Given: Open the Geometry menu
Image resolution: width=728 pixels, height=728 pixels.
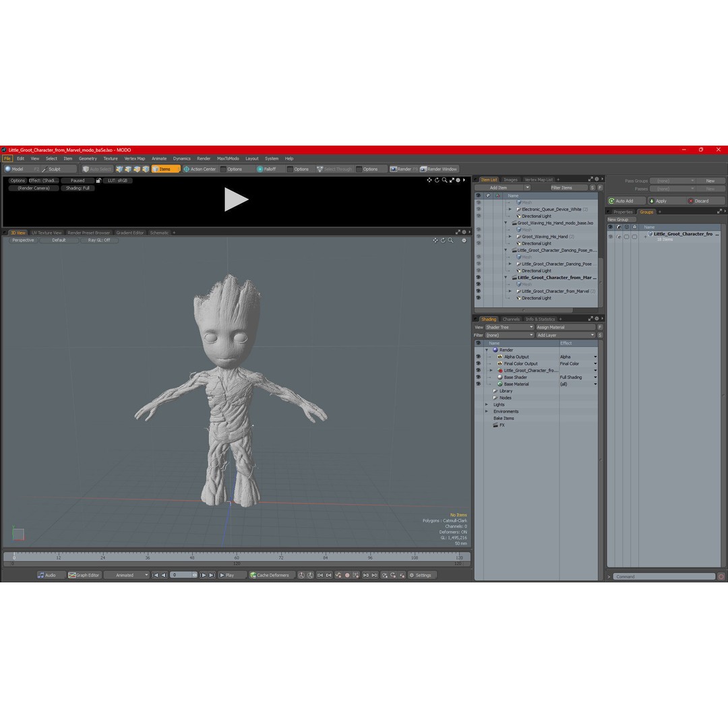Looking at the screenshot, I should click(88, 159).
